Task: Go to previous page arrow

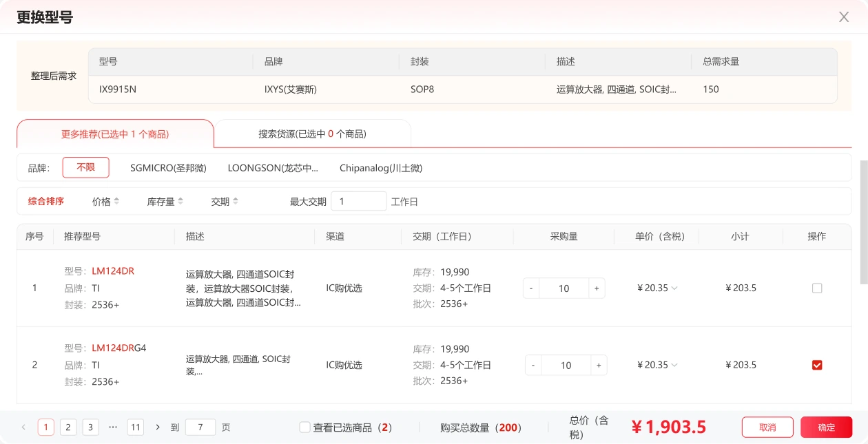Action: coord(23,427)
